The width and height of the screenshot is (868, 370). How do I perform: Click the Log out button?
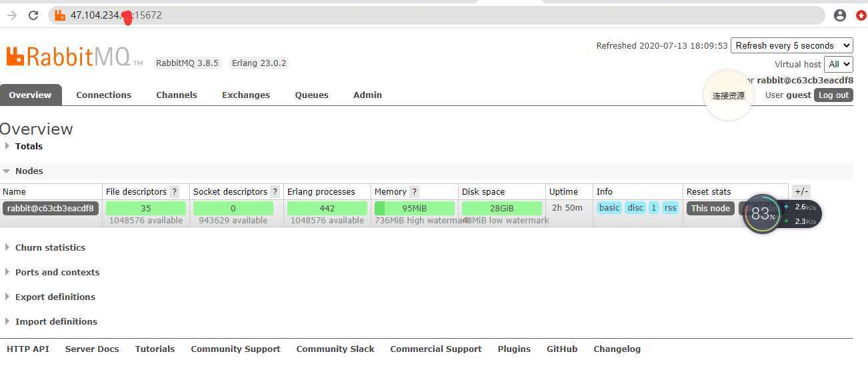[833, 95]
